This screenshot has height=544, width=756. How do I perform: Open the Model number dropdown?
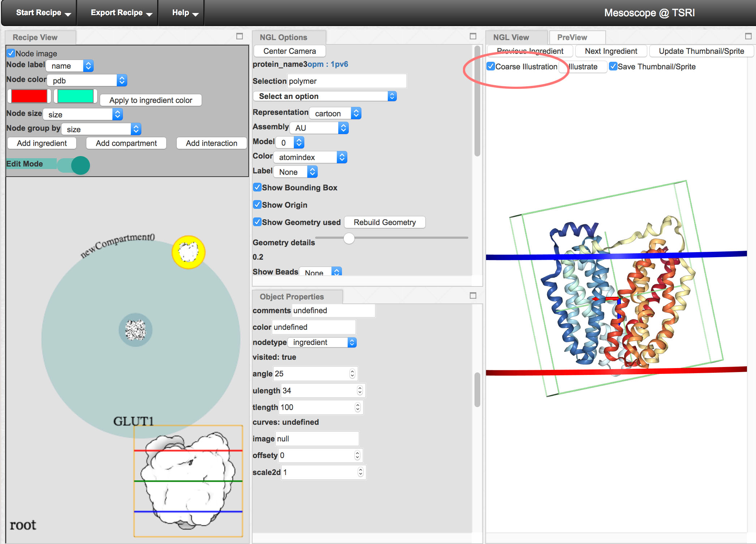coord(290,143)
